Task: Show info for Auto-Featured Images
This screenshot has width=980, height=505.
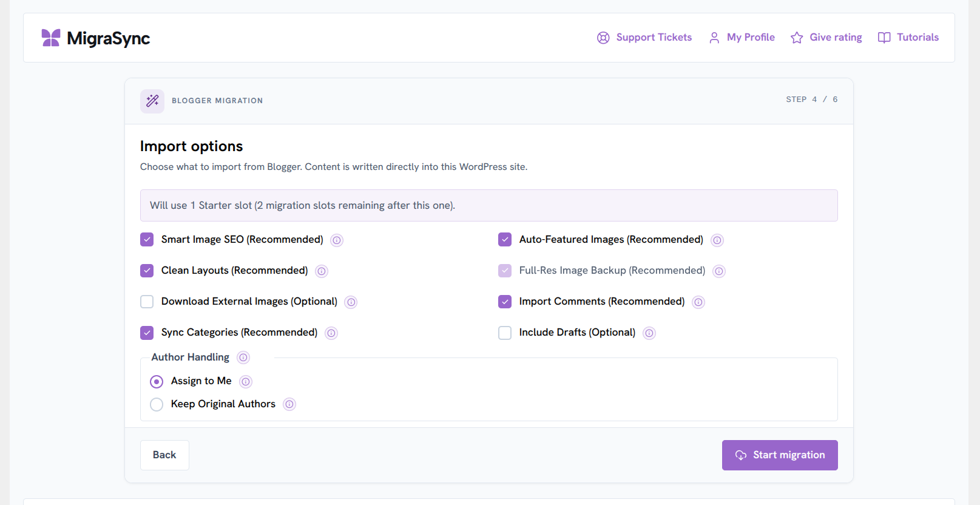Action: pos(717,240)
